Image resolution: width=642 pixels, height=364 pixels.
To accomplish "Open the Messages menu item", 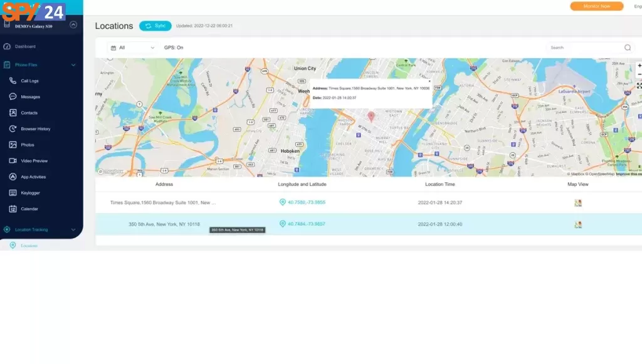I will (x=31, y=97).
